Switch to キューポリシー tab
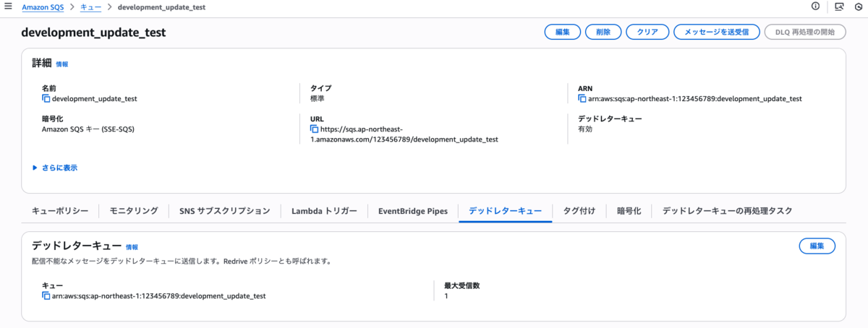The image size is (868, 328). pyautogui.click(x=60, y=211)
